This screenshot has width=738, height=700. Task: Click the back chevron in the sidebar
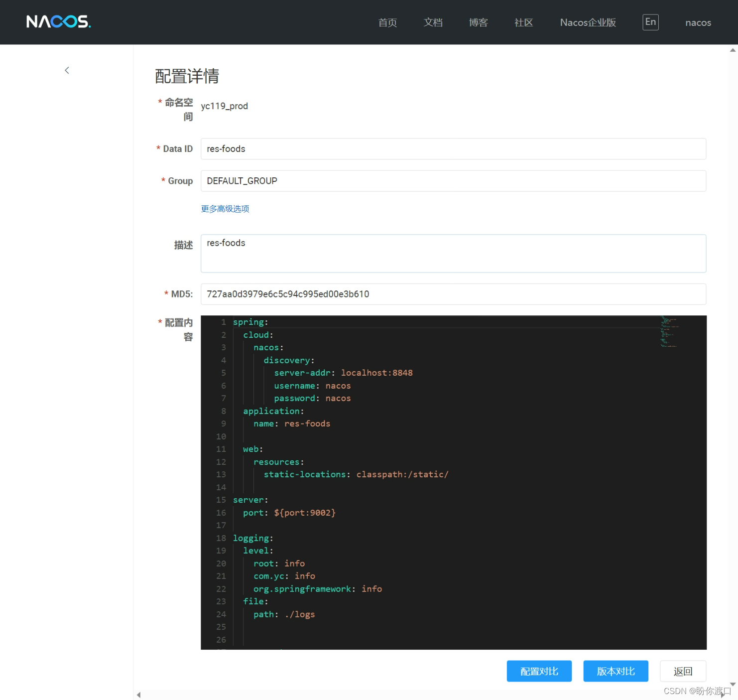click(x=67, y=70)
